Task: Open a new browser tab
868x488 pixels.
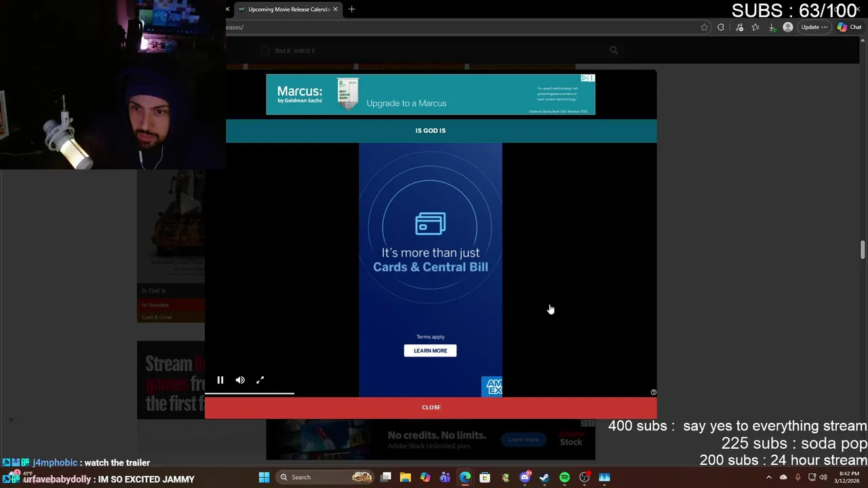Action: click(x=351, y=9)
